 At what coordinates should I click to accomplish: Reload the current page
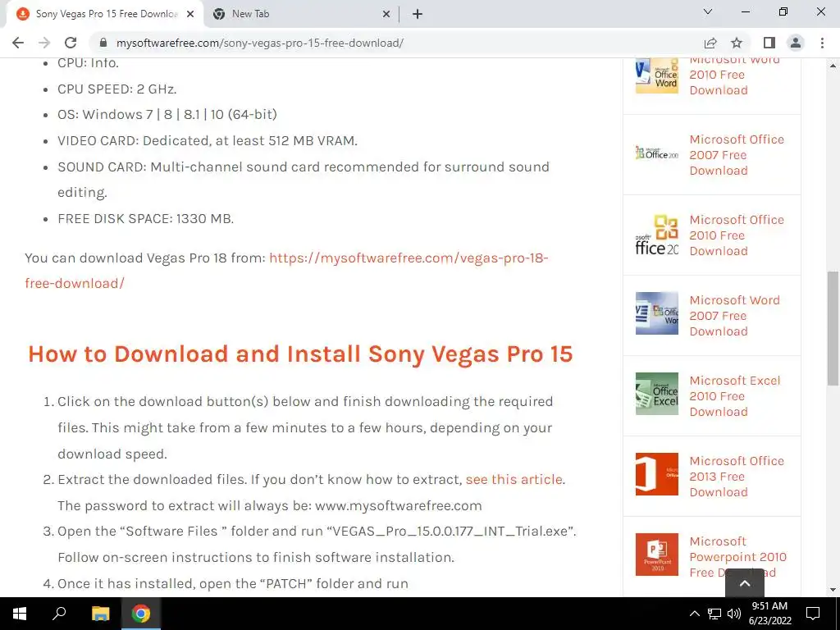[71, 43]
